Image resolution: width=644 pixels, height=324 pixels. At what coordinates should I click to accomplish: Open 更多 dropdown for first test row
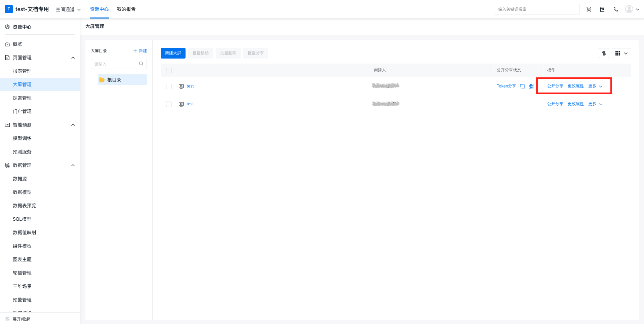(x=595, y=86)
